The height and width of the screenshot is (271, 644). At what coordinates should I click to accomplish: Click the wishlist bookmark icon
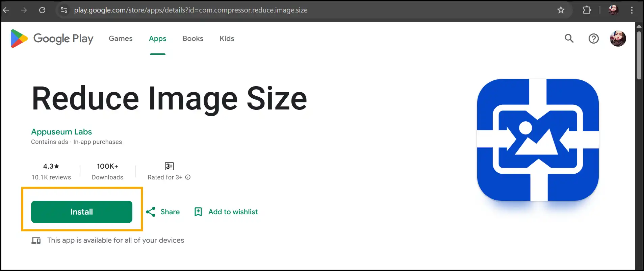pos(198,212)
